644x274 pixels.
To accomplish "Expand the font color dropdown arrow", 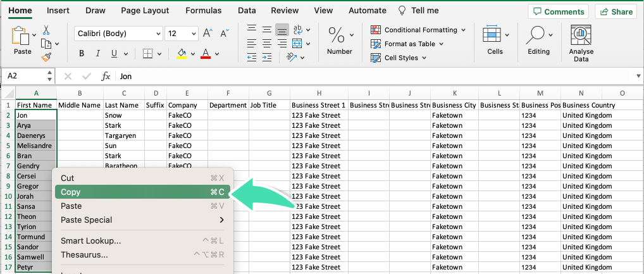I will (217, 54).
